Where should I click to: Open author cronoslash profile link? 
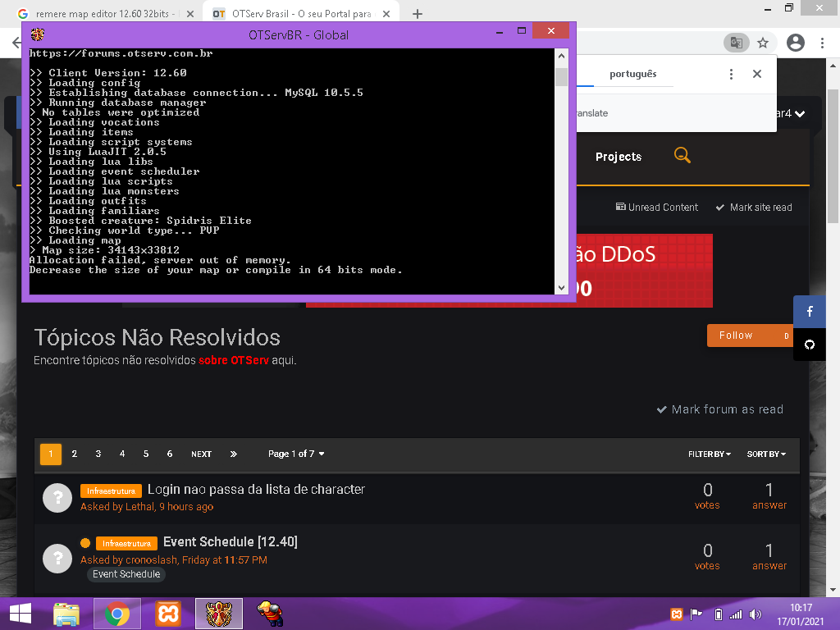pos(151,559)
